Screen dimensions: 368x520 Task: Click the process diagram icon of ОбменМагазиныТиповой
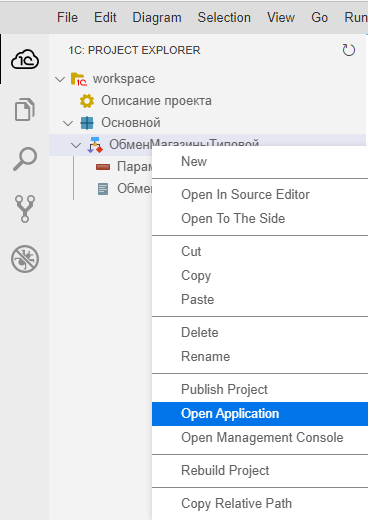tap(95, 145)
